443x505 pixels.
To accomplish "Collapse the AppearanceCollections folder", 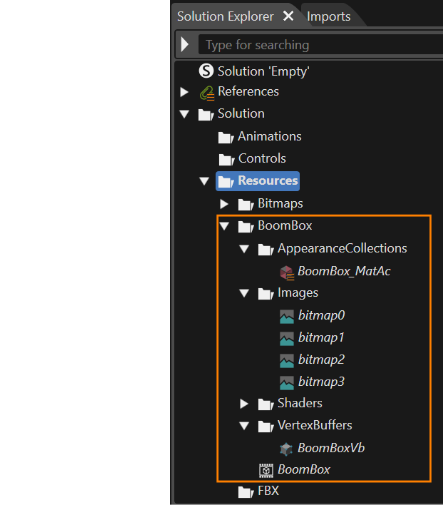I will (244, 249).
